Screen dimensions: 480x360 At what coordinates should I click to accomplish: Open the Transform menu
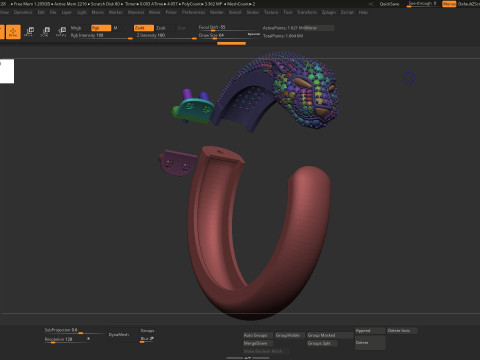point(307,12)
